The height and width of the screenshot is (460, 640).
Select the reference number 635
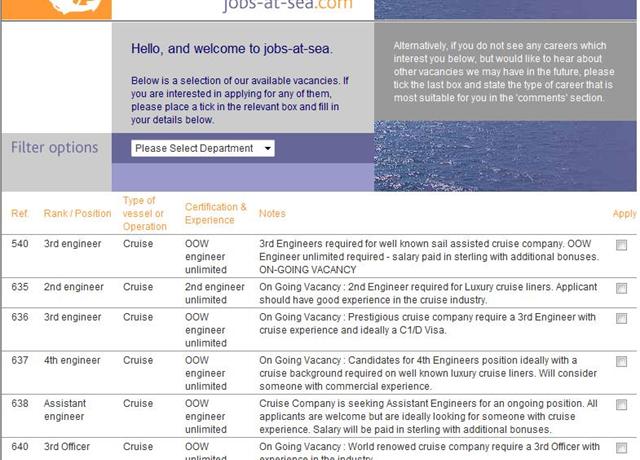[20, 287]
